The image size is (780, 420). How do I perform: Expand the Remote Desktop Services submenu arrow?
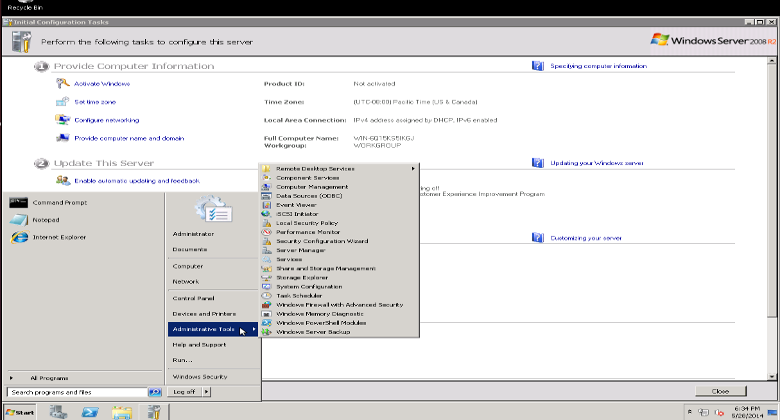click(x=413, y=169)
